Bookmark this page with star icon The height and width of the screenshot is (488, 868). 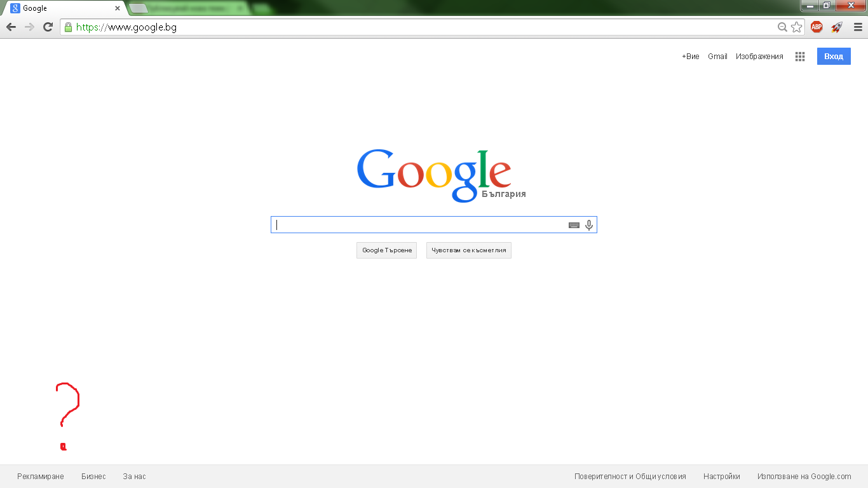click(796, 27)
